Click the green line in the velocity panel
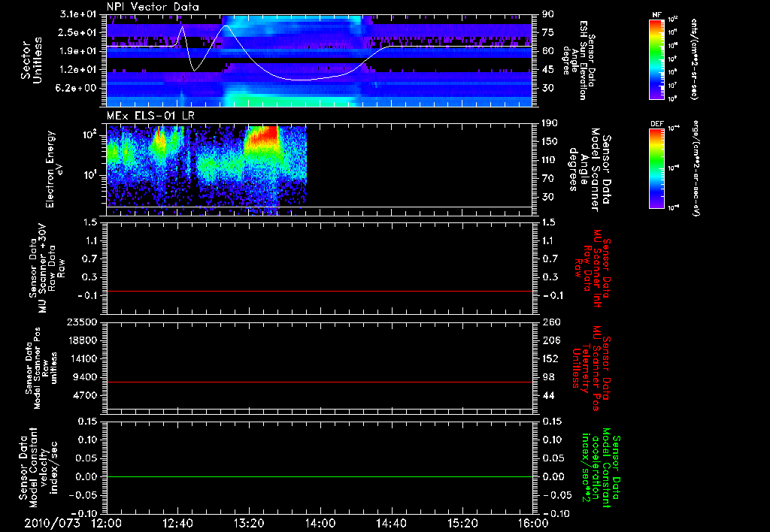The image size is (770, 532). 320,476
